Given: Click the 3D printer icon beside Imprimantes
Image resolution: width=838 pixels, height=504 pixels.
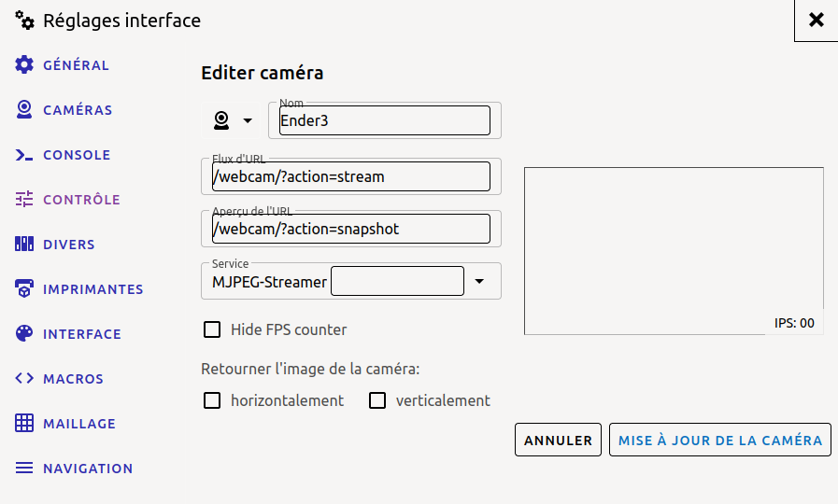Looking at the screenshot, I should tap(24, 289).
